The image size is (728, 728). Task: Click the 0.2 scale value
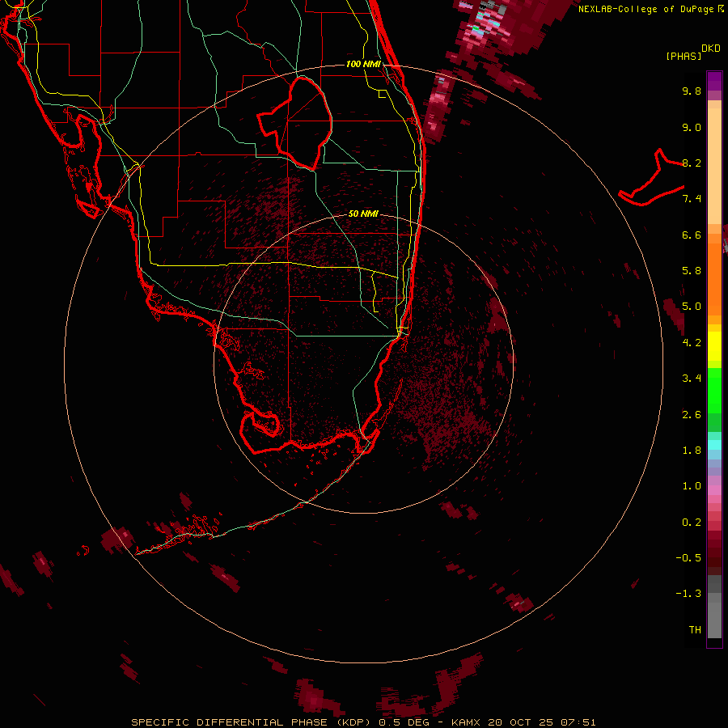692,523
